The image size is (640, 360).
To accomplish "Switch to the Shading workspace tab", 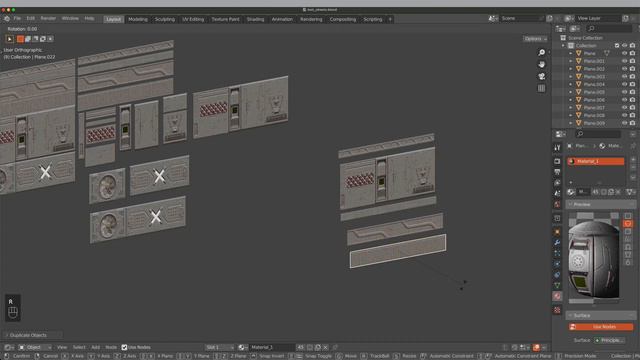I will [x=255, y=19].
